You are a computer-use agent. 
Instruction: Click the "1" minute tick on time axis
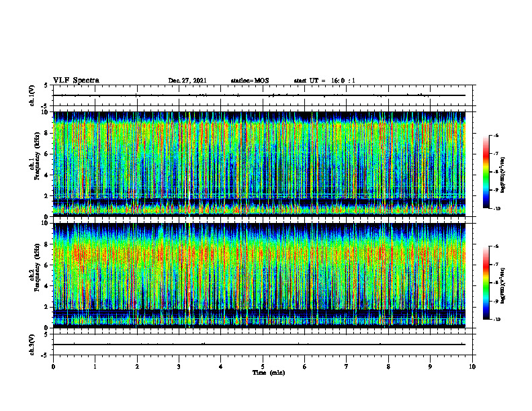tap(95, 367)
